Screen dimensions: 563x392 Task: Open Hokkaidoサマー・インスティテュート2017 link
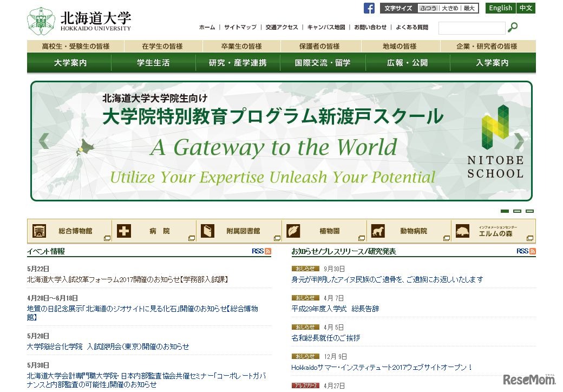click(382, 367)
